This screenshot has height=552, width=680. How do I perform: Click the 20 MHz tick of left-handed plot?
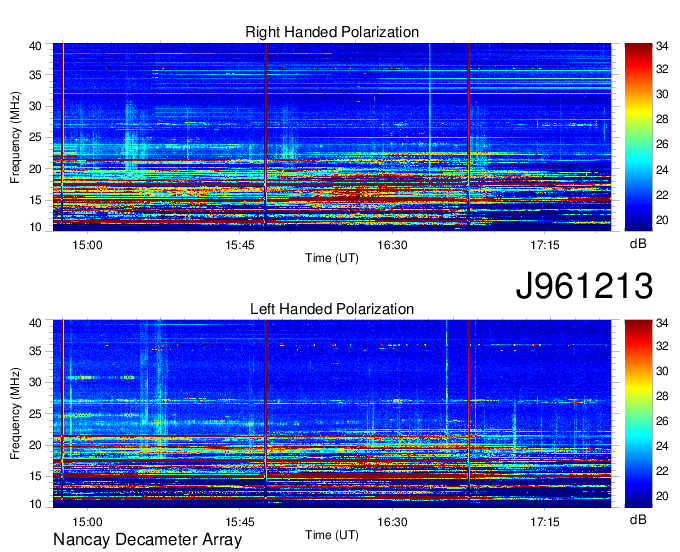(x=36, y=445)
